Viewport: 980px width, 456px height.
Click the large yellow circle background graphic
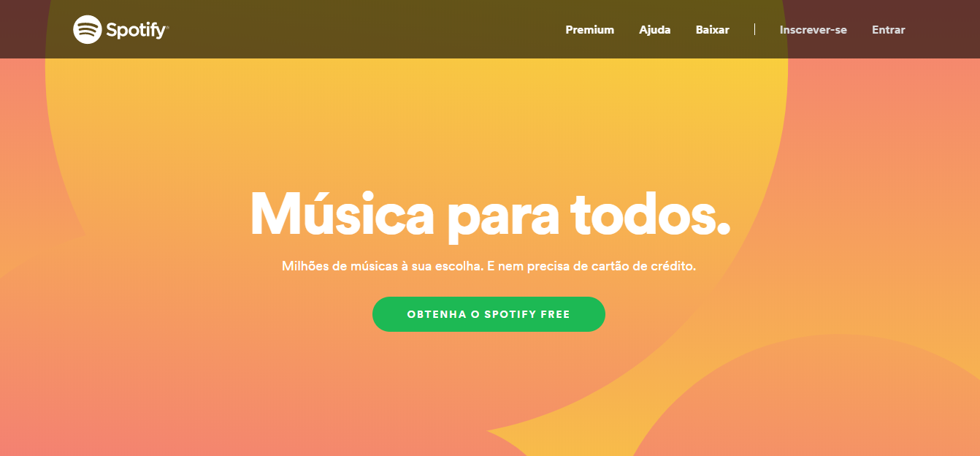pyautogui.click(x=416, y=132)
